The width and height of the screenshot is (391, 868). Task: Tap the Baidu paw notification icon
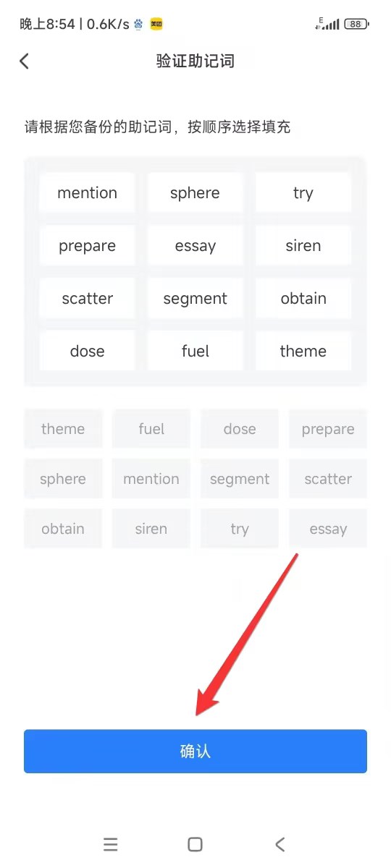coord(138,24)
